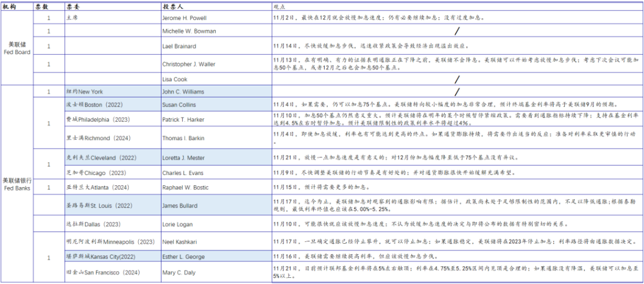Screen dimensions: 644x284
Task: Select the vote count 1 in Waller's row
Action: click(49, 64)
